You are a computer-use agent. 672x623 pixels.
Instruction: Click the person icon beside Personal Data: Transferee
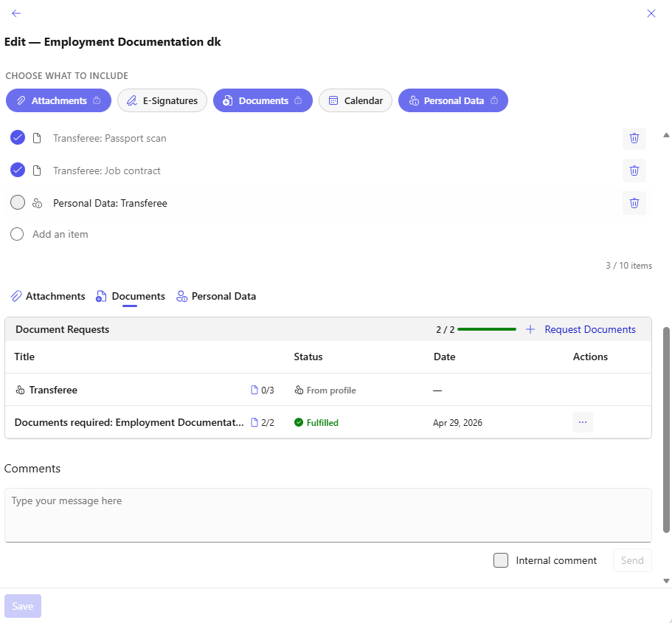pos(38,203)
